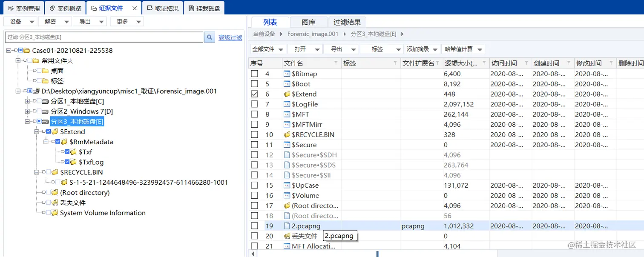This screenshot has width=644, height=257.
Task: Click the 标签 toolbar button
Action: click(x=382, y=49)
